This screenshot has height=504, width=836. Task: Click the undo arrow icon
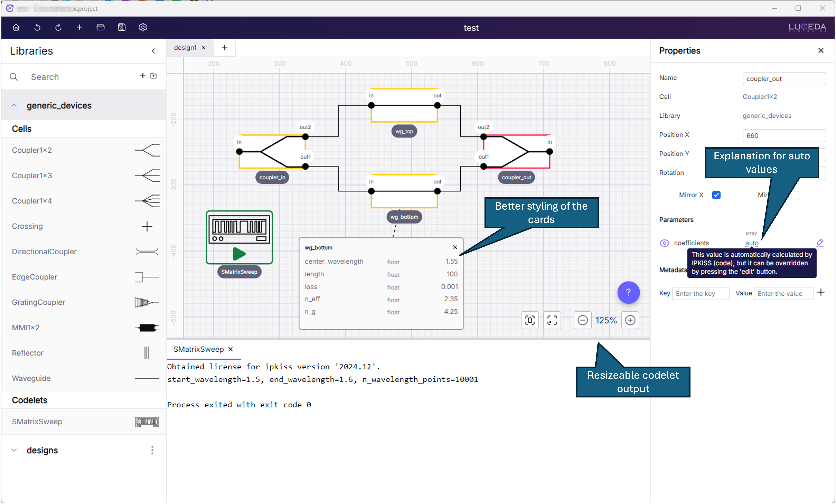click(37, 27)
